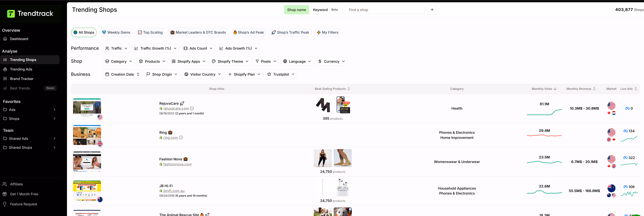This screenshot has height=216, width=644.
Task: Click the fire icon beside The Animal Rescue Site
Action: click(x=202, y=214)
